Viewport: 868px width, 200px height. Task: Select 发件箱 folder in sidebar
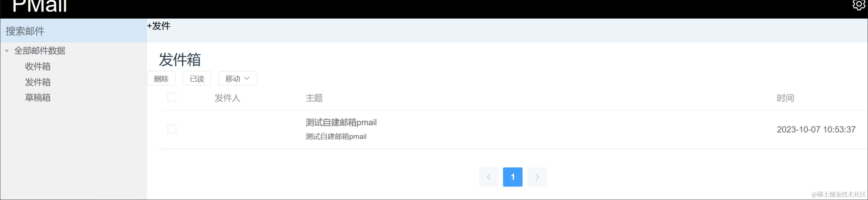click(38, 82)
